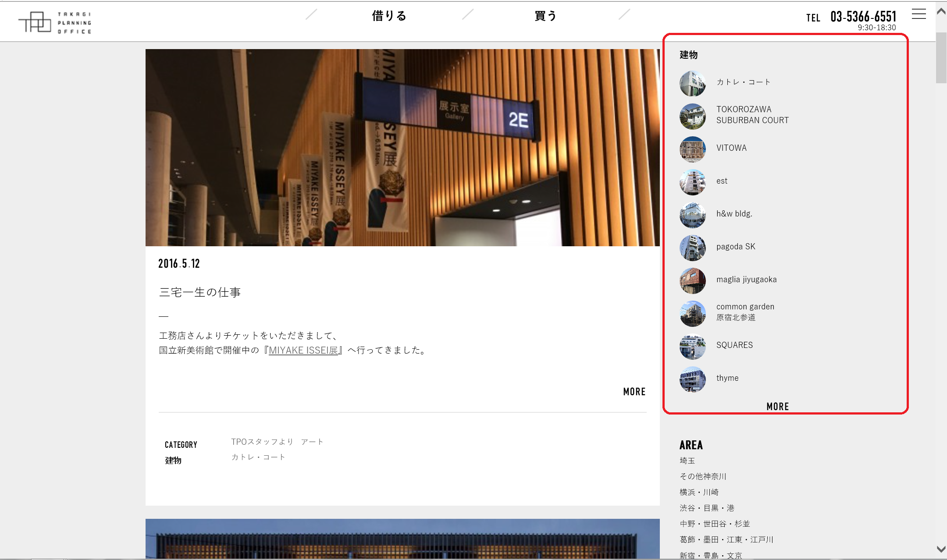947x560 pixels.
Task: Select the 横浜・川崎 area link
Action: [x=699, y=492]
